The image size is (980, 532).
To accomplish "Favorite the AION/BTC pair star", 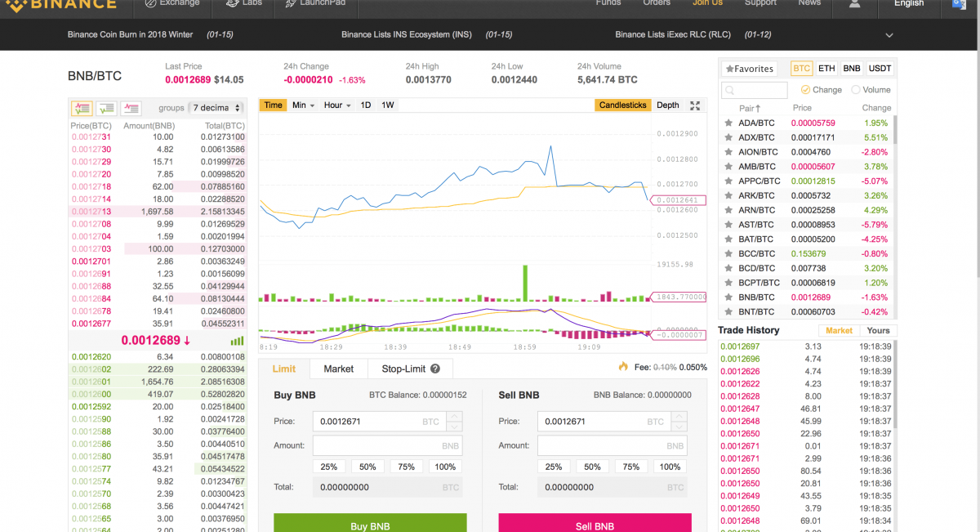I will tap(728, 152).
